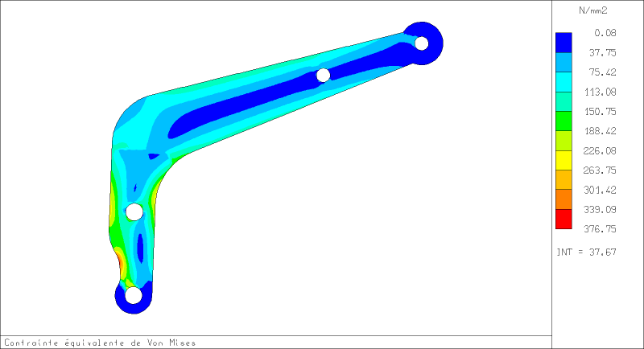Click the minimum value 0.08
Screen dimensions: 644x349
605,33
